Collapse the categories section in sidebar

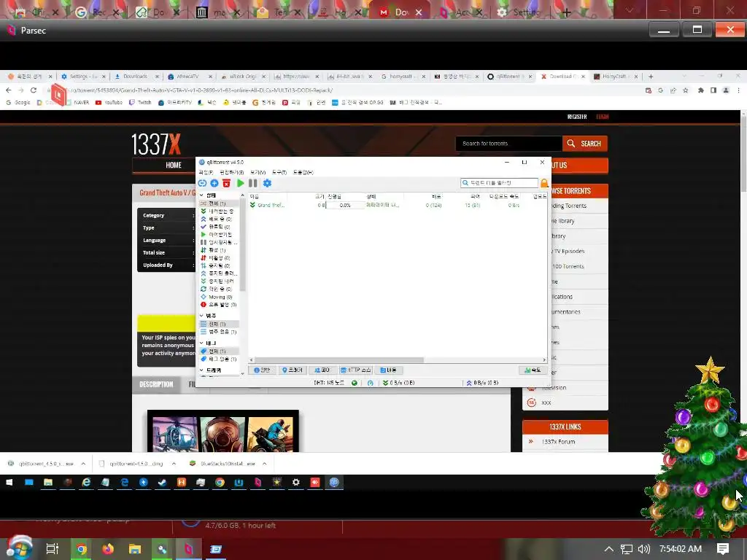[x=201, y=316]
